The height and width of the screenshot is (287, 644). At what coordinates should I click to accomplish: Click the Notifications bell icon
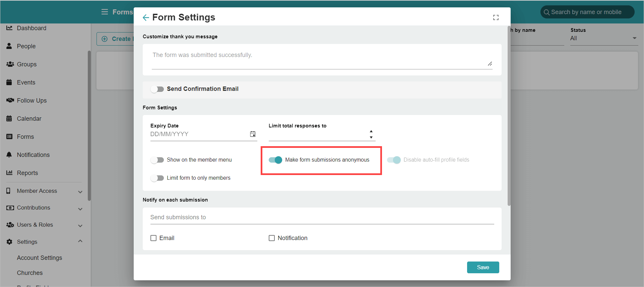(x=9, y=155)
